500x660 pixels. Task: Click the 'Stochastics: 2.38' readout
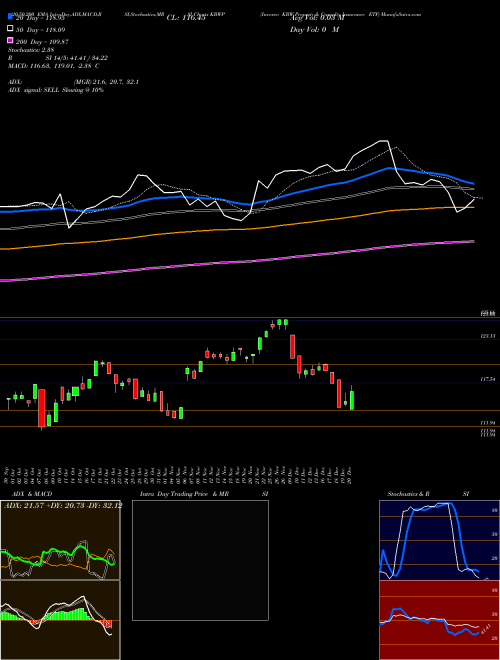pyautogui.click(x=31, y=50)
